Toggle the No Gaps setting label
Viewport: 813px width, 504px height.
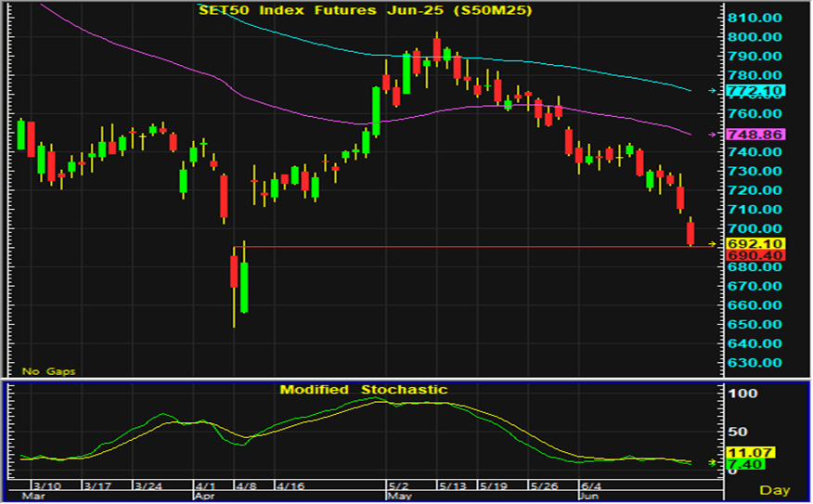click(x=49, y=371)
